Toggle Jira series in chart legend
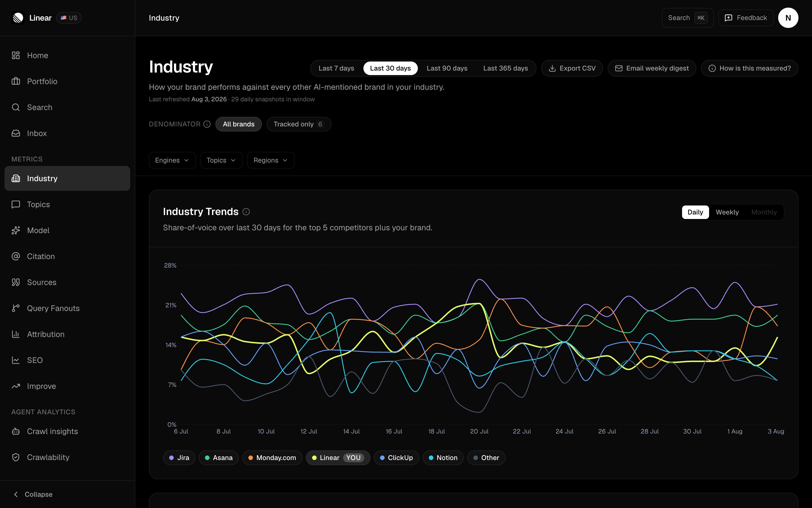The width and height of the screenshot is (812, 508). [x=179, y=457]
